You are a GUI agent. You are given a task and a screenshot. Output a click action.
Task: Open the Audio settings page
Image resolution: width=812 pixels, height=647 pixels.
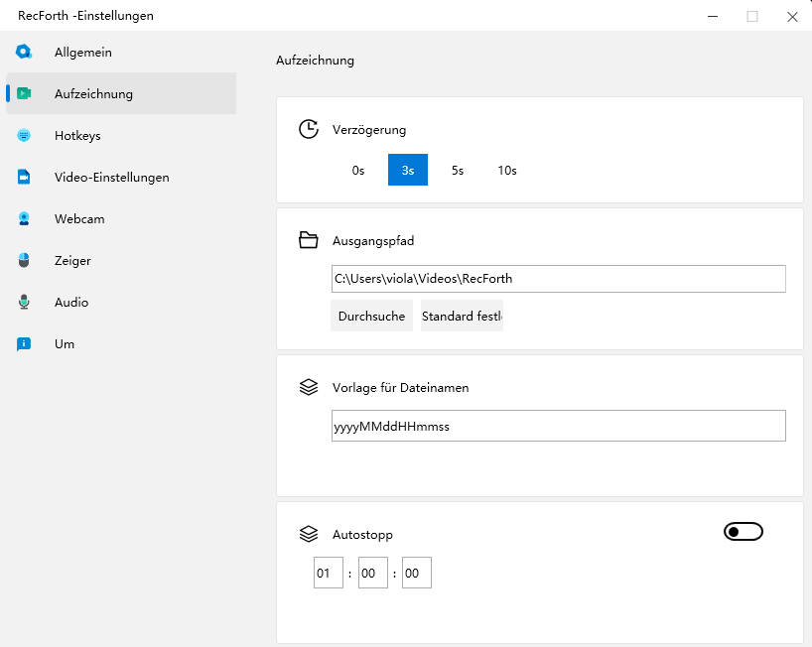(x=121, y=302)
